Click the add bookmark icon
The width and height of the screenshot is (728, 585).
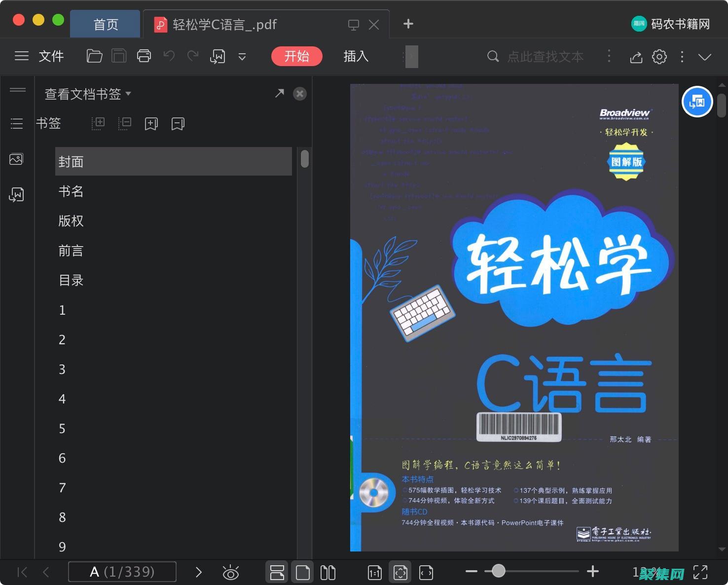tap(151, 123)
